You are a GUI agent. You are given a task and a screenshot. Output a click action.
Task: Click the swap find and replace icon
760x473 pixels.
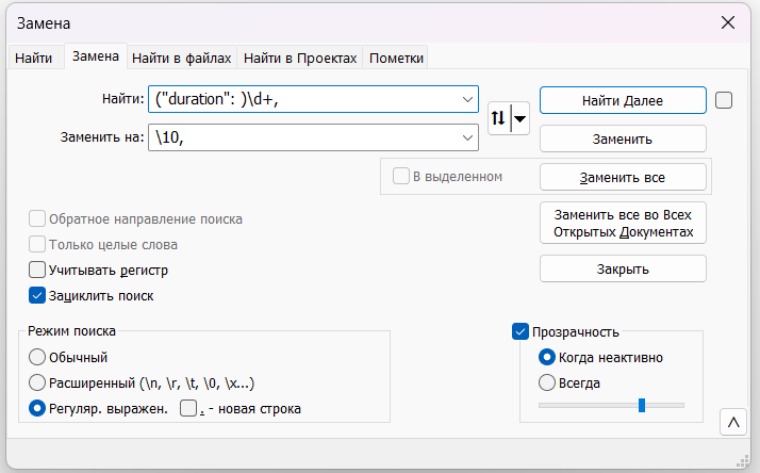pyautogui.click(x=498, y=119)
